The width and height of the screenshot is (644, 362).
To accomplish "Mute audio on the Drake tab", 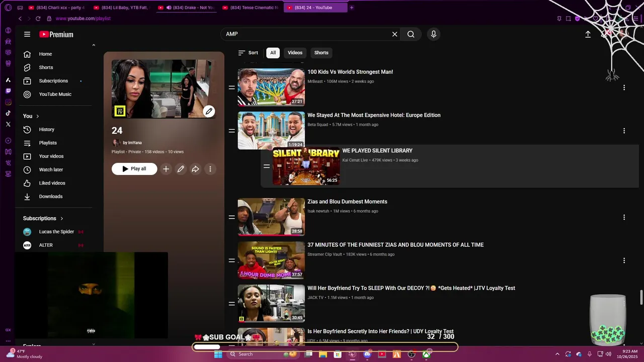I will 169,8.
